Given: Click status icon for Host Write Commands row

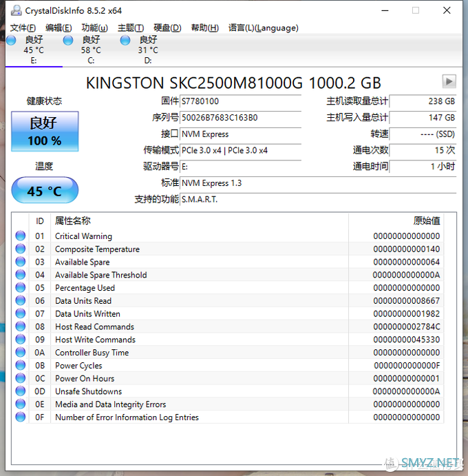Looking at the screenshot, I should 21,340.
